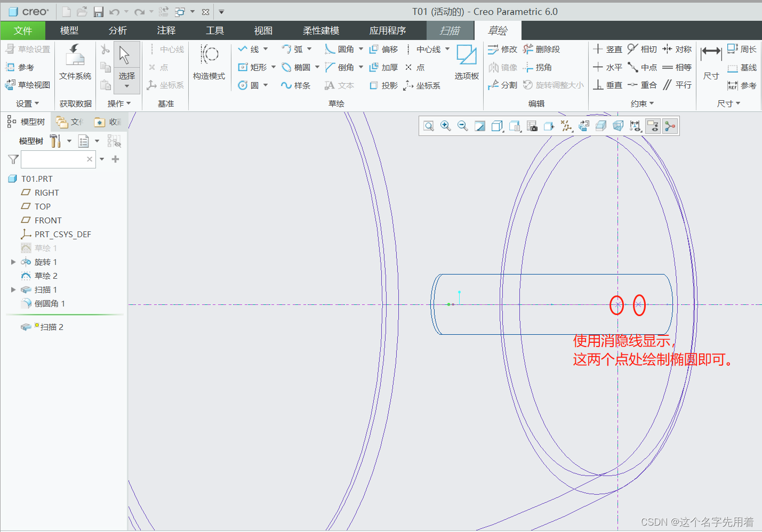The height and width of the screenshot is (532, 762).
Task: Select the Ellipse sketch tool
Action: tap(296, 67)
